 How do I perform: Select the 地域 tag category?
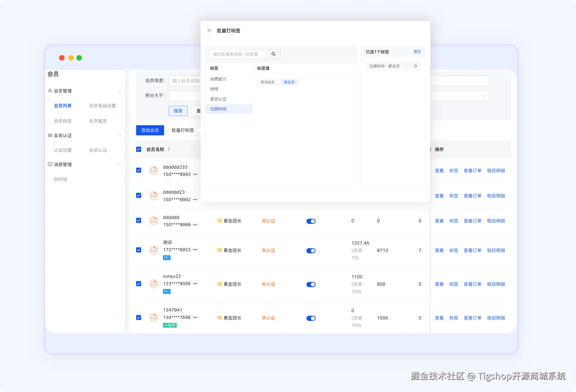pyautogui.click(x=229, y=89)
